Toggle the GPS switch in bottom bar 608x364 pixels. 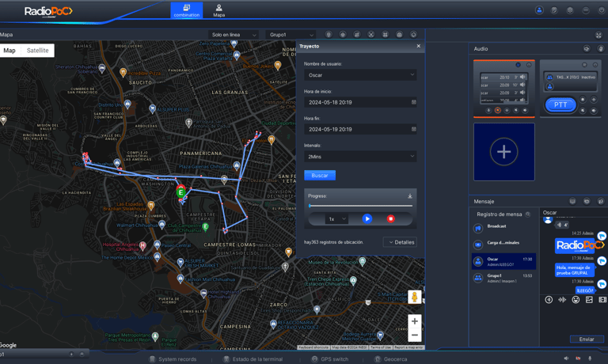point(330,358)
